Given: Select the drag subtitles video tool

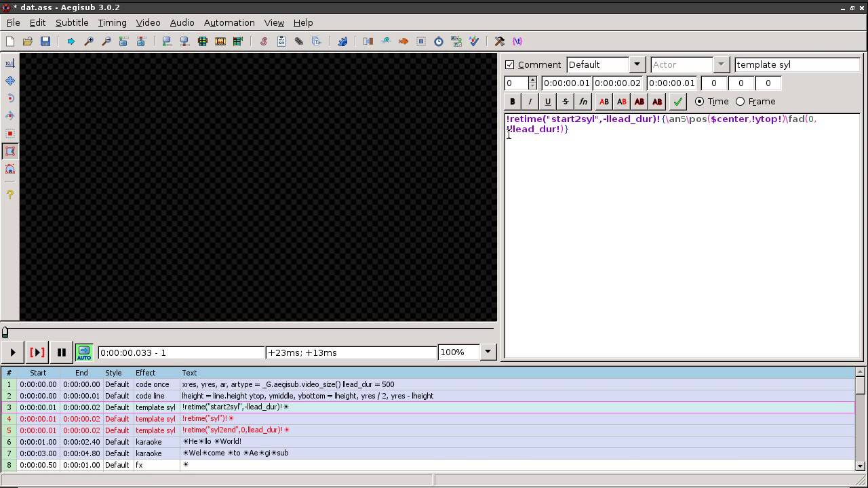Looking at the screenshot, I should click(10, 81).
